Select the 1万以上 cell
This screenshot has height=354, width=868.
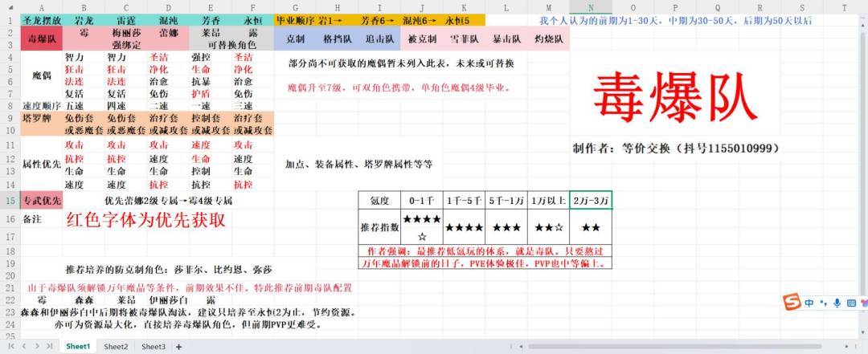tap(548, 200)
